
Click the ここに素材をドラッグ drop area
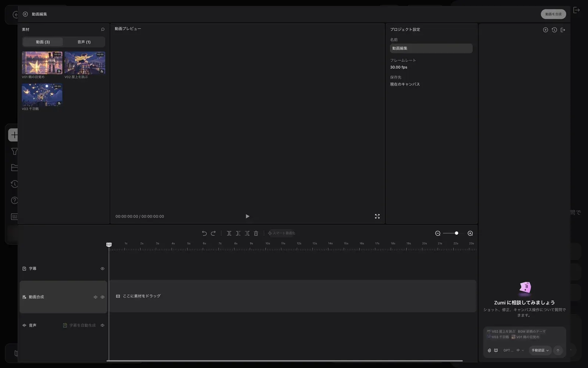(293, 296)
